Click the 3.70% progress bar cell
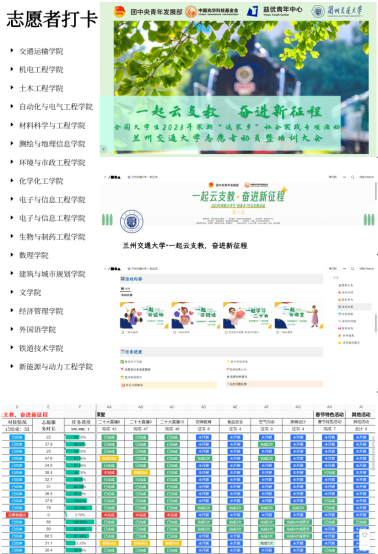The image size is (378, 554). coord(80,515)
